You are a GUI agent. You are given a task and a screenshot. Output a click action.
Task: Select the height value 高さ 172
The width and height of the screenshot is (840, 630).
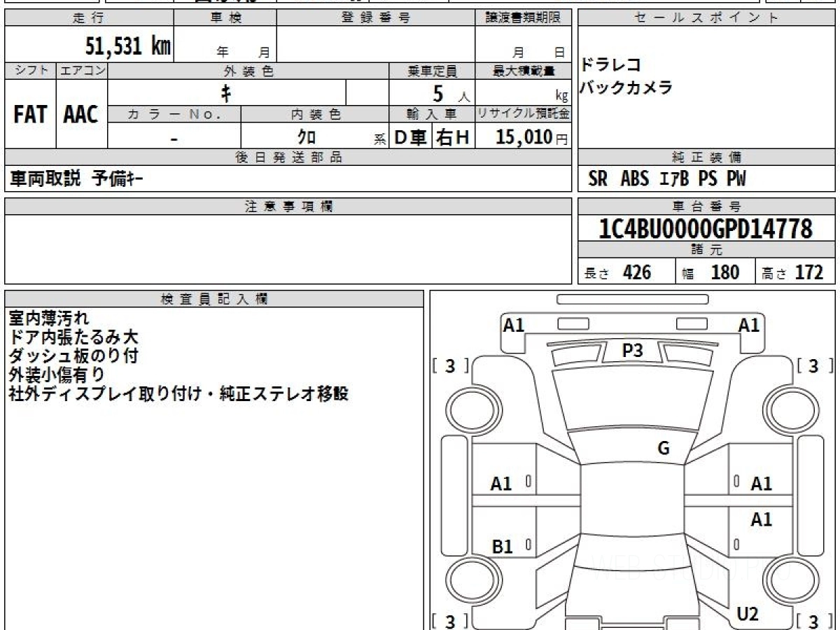coord(792,272)
